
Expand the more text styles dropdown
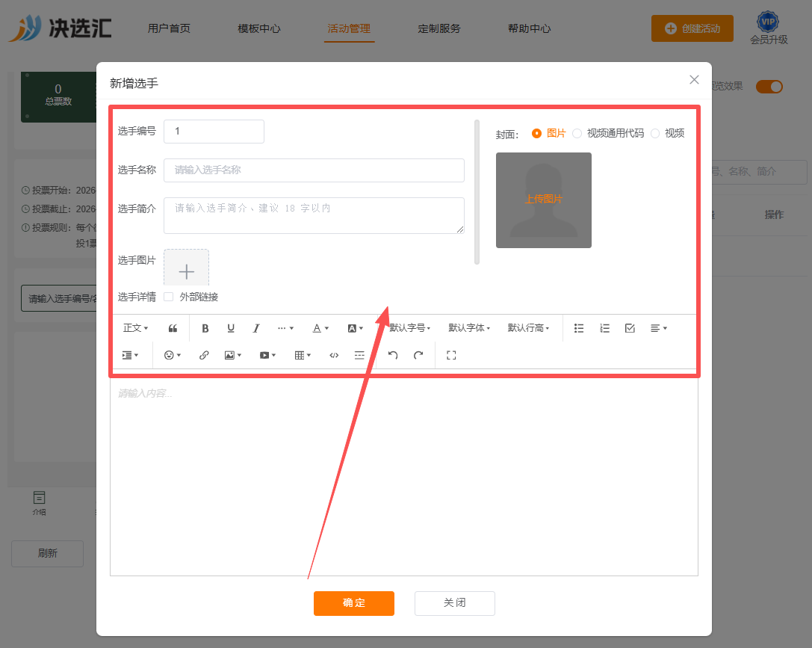[x=285, y=328]
